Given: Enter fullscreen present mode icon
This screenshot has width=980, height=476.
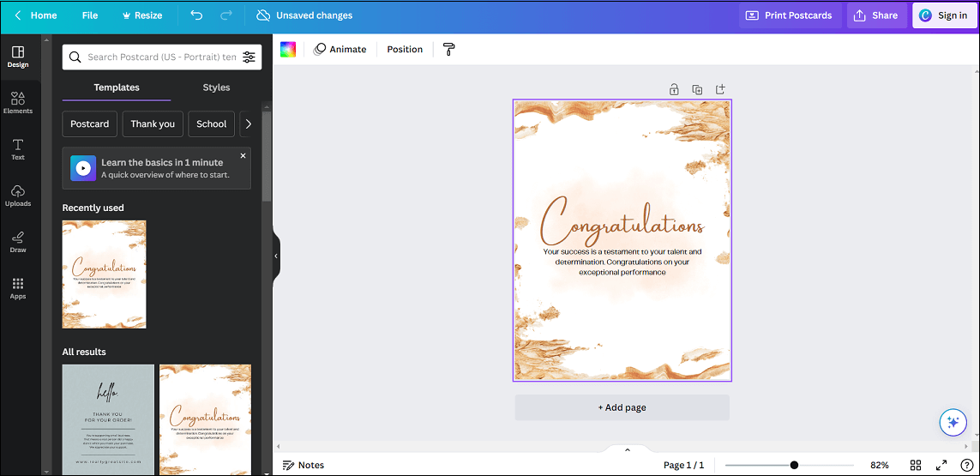Looking at the screenshot, I should point(941,465).
